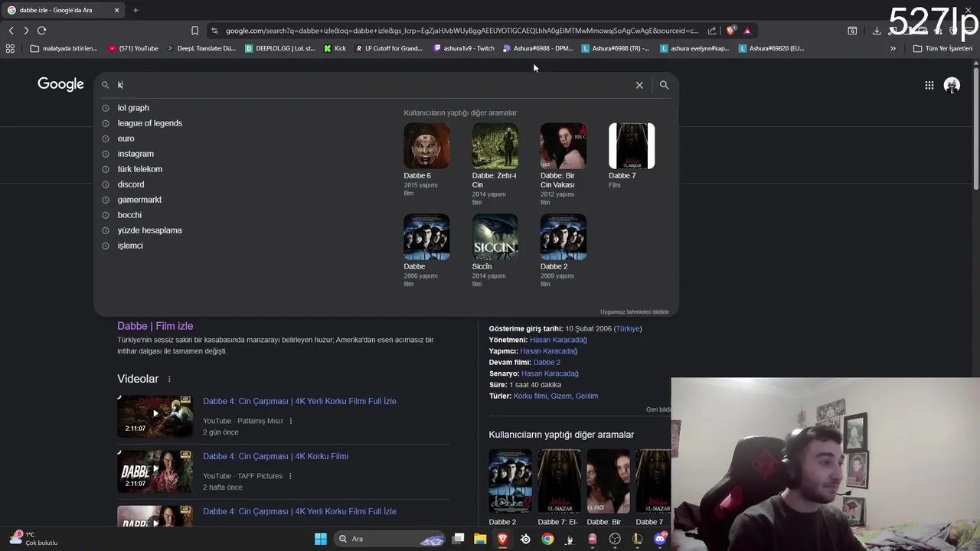Open 'Dabbe | Film izle' result
Image resolution: width=980 pixels, height=551 pixels.
pos(155,326)
